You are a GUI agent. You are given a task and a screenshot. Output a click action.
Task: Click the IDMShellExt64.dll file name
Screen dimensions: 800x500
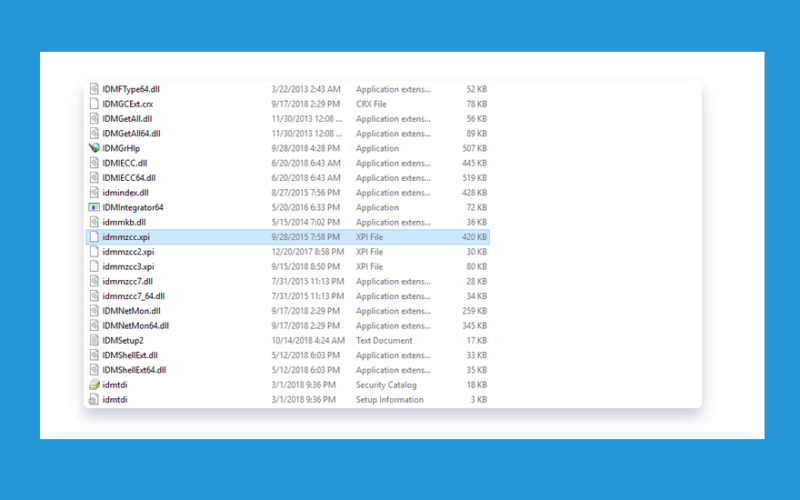[x=134, y=370]
